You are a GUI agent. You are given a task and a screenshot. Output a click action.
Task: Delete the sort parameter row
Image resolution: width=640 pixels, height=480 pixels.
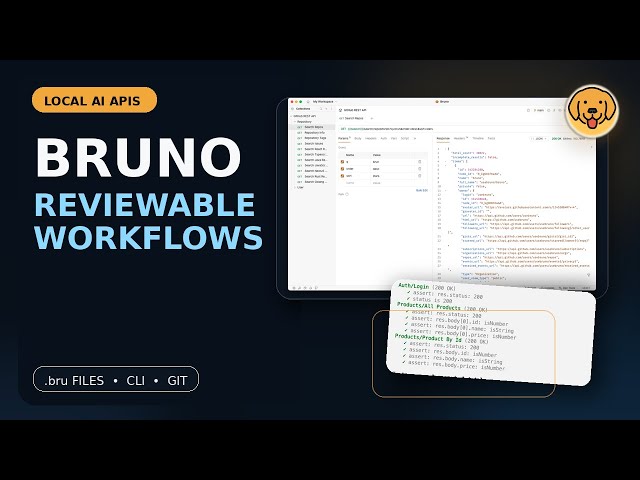420,176
